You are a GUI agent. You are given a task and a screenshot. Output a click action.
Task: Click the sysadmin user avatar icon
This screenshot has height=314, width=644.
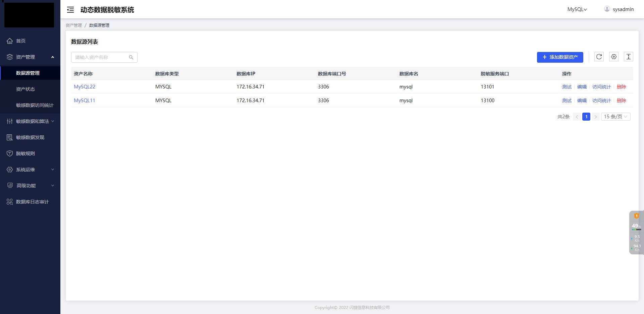(x=607, y=9)
